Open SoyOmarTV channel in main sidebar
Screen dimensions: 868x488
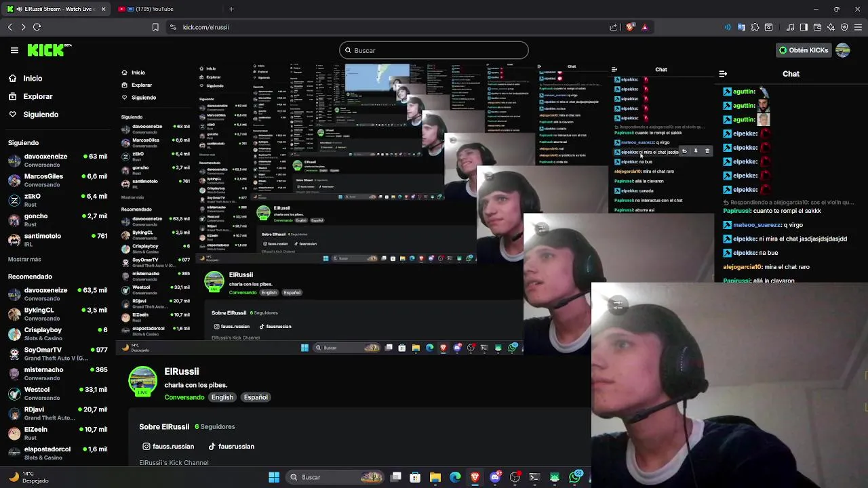tap(58, 354)
